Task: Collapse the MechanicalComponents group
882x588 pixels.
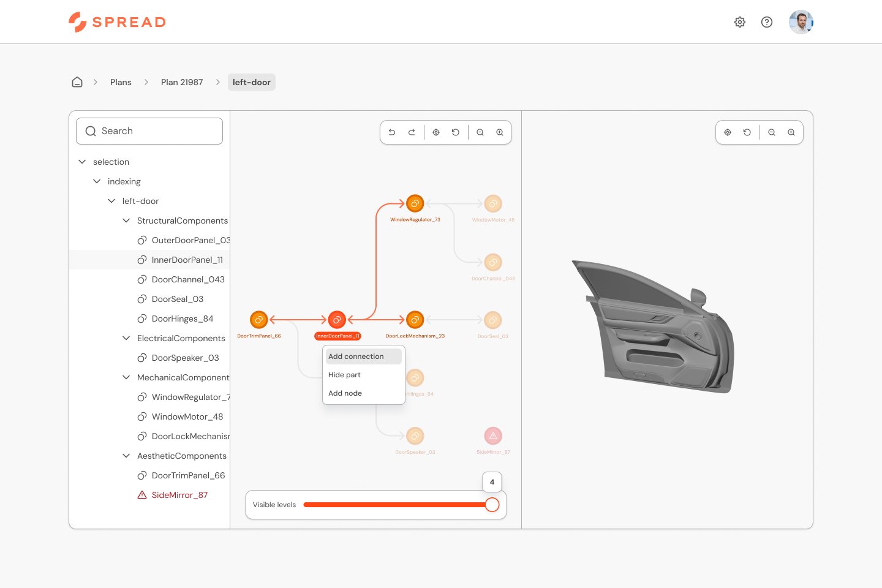Action: 126,377
